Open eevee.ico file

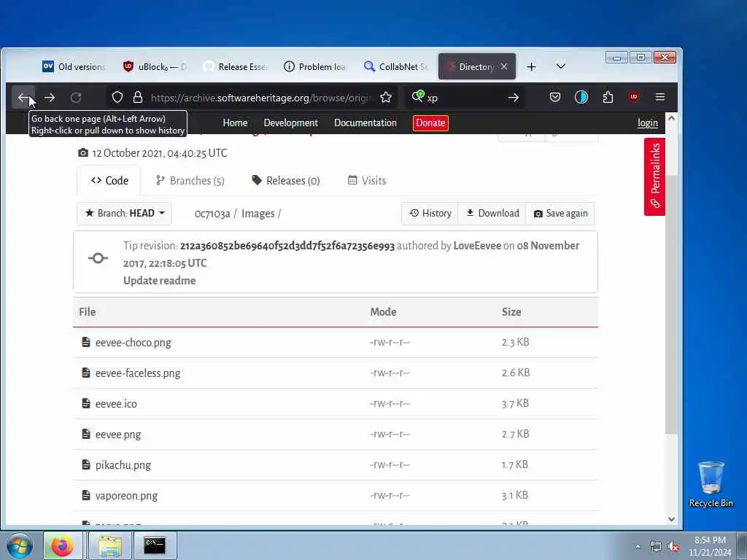116,404
